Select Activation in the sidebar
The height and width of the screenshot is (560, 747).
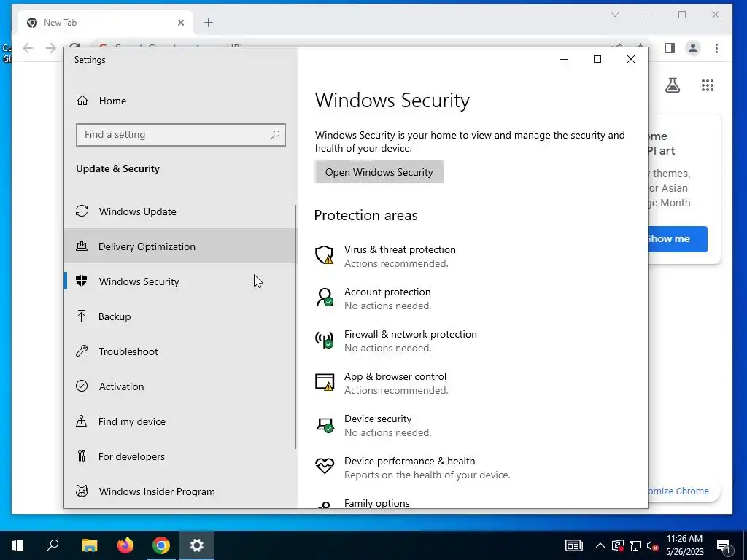[180, 386]
